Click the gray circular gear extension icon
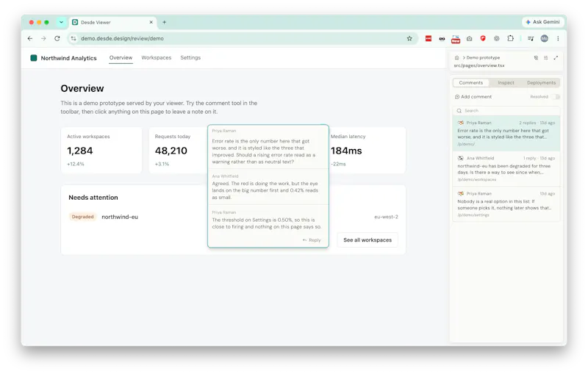 coord(497,38)
